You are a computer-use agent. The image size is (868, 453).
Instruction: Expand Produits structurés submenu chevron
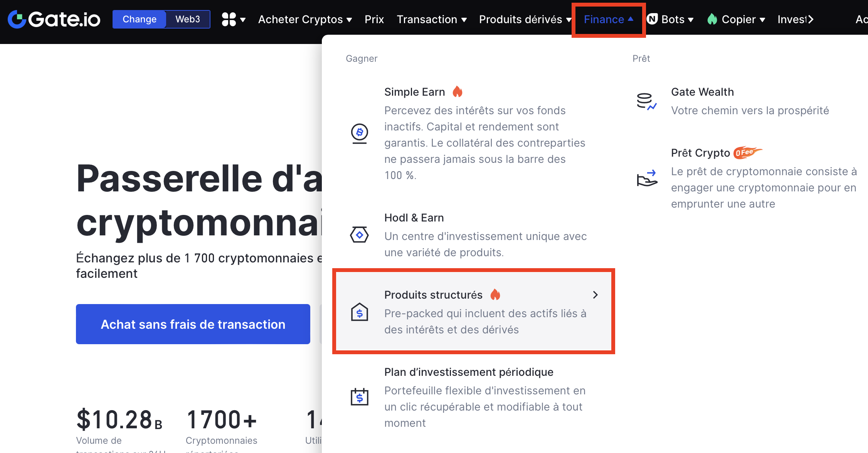click(x=595, y=295)
